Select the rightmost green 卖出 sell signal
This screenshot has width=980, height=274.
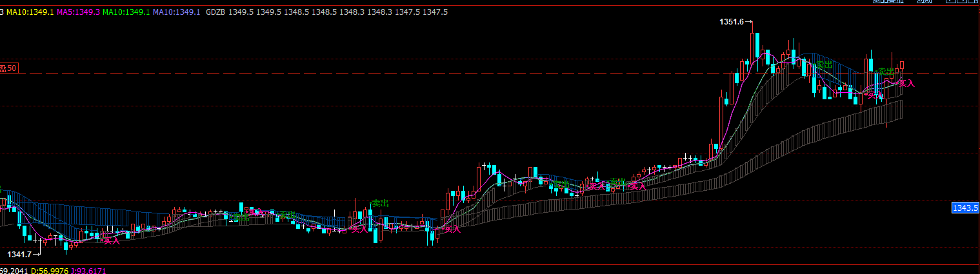[886, 71]
